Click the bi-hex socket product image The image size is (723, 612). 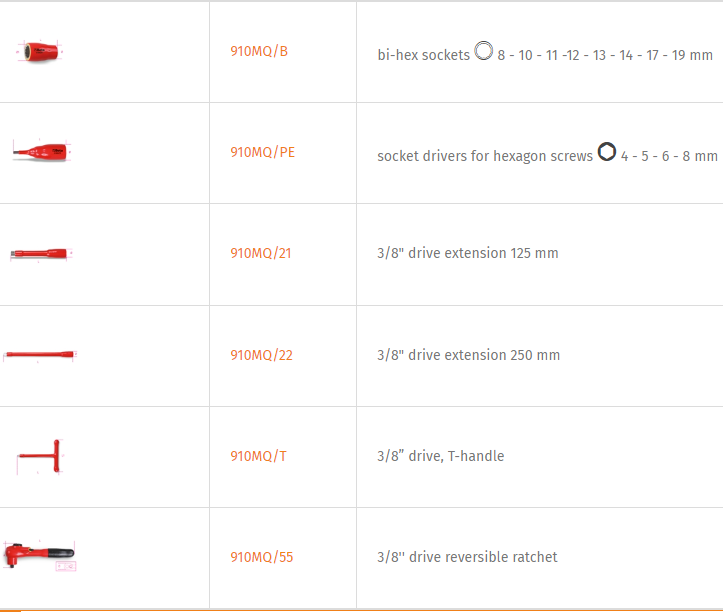[39, 51]
